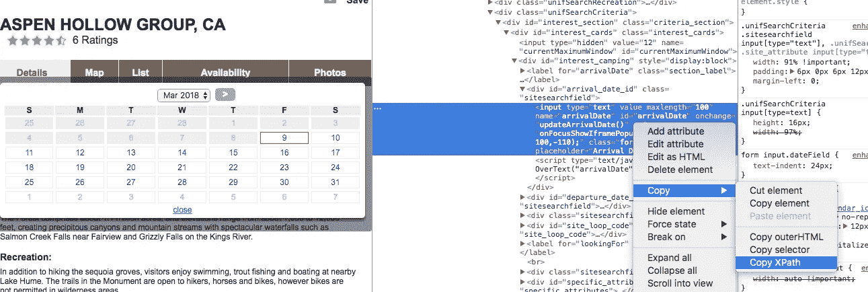Click the Aspen Hollow Group, CA heading
868x292 pixels.
113,26
